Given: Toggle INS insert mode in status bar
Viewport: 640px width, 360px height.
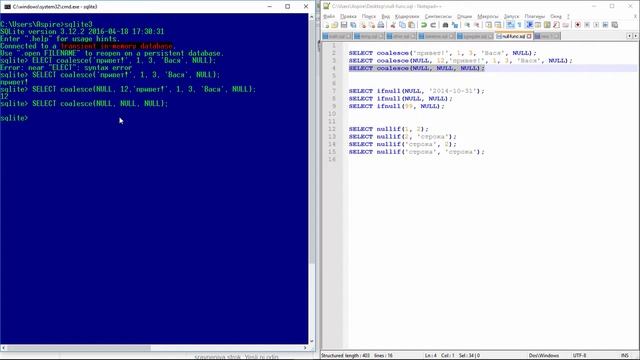Looking at the screenshot, I should click(x=624, y=356).
